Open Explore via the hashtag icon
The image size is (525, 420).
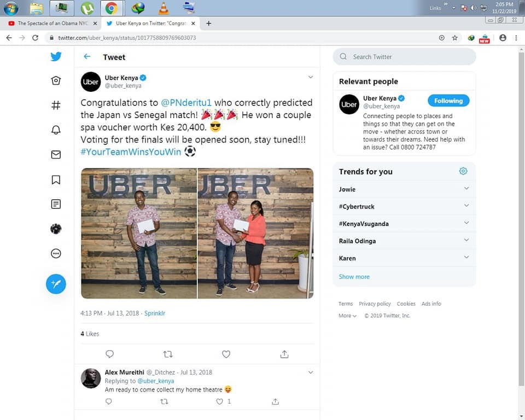56,105
